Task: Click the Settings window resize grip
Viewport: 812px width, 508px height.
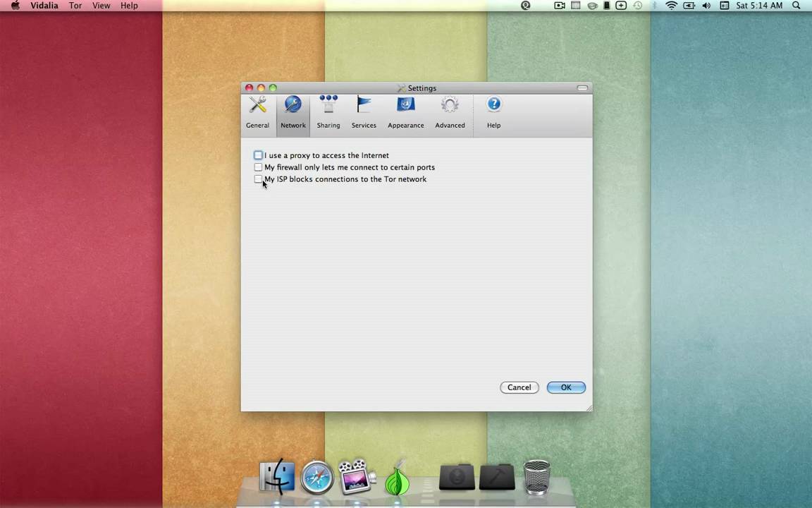Action: [589, 407]
